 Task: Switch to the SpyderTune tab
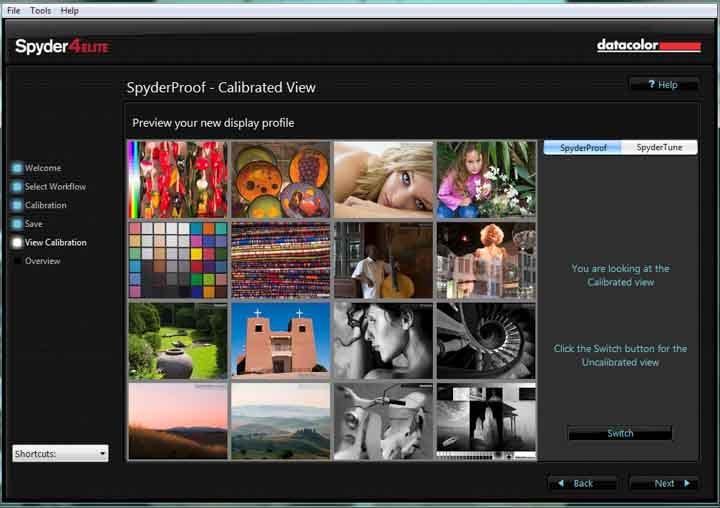coord(659,147)
